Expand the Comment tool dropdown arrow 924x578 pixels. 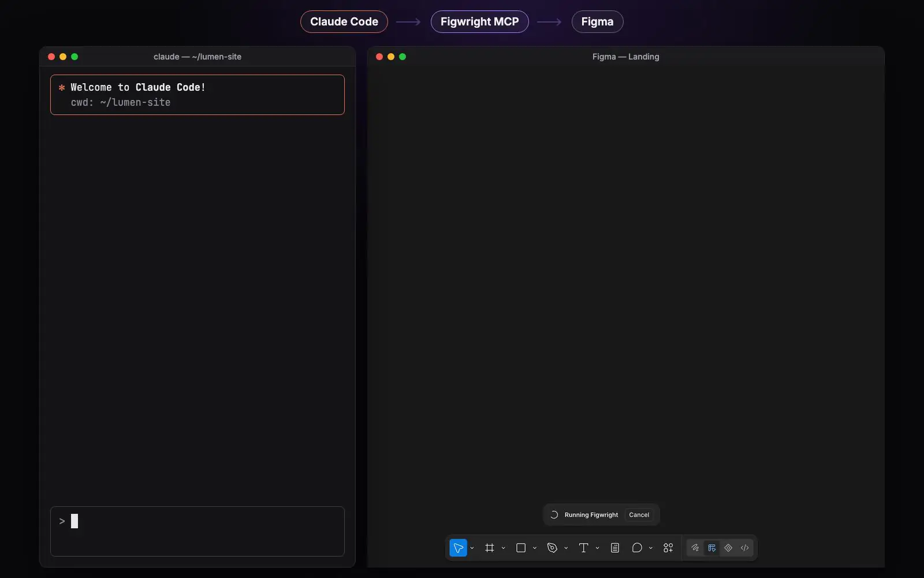click(x=651, y=548)
